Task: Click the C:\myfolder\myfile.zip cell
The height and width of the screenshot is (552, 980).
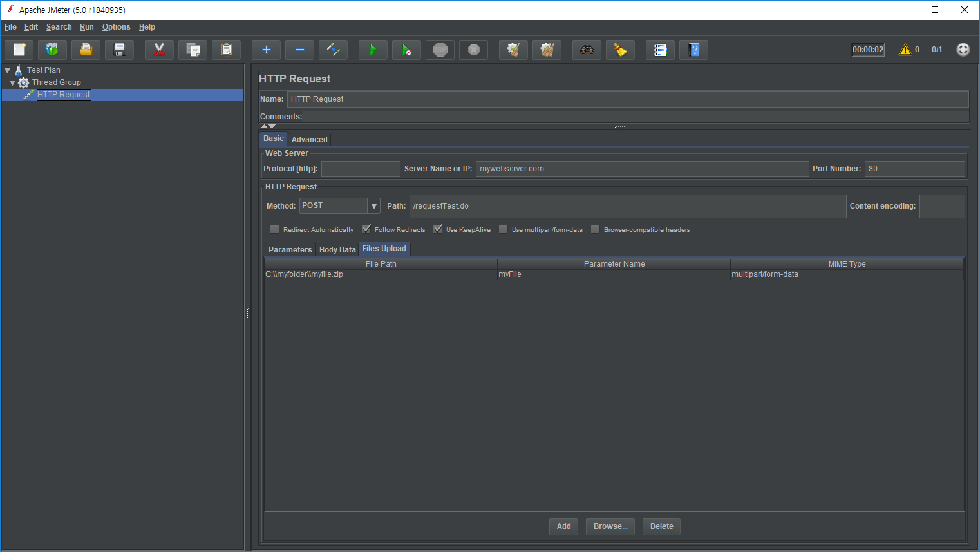Action: [x=381, y=274]
